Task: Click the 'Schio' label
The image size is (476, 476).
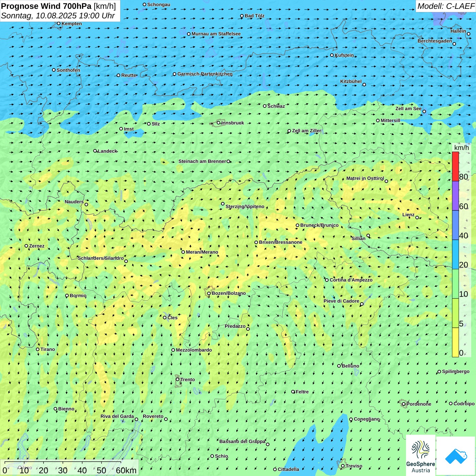Action: [221, 456]
